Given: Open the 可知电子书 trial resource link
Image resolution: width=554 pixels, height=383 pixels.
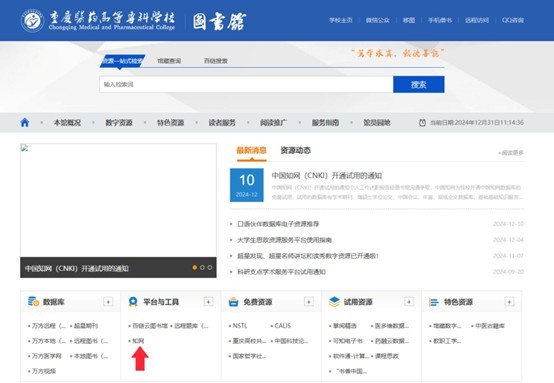Looking at the screenshot, I should 347,341.
